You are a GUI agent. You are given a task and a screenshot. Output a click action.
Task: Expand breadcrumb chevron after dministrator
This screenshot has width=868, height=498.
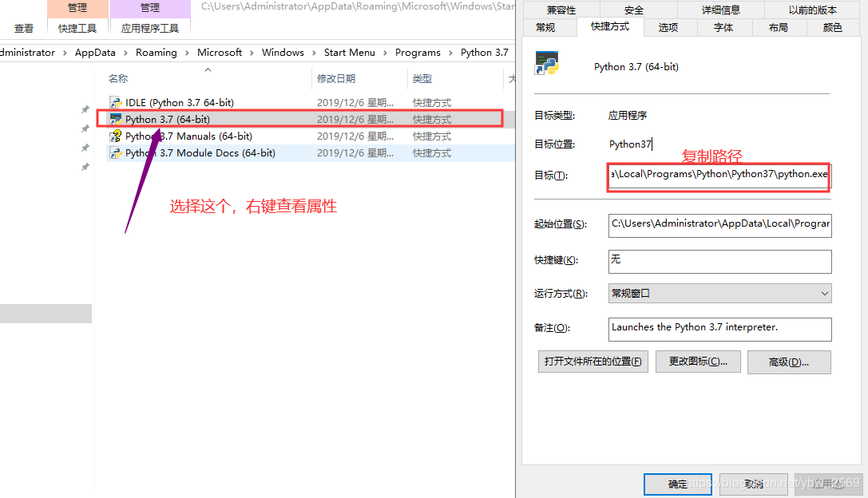65,53
